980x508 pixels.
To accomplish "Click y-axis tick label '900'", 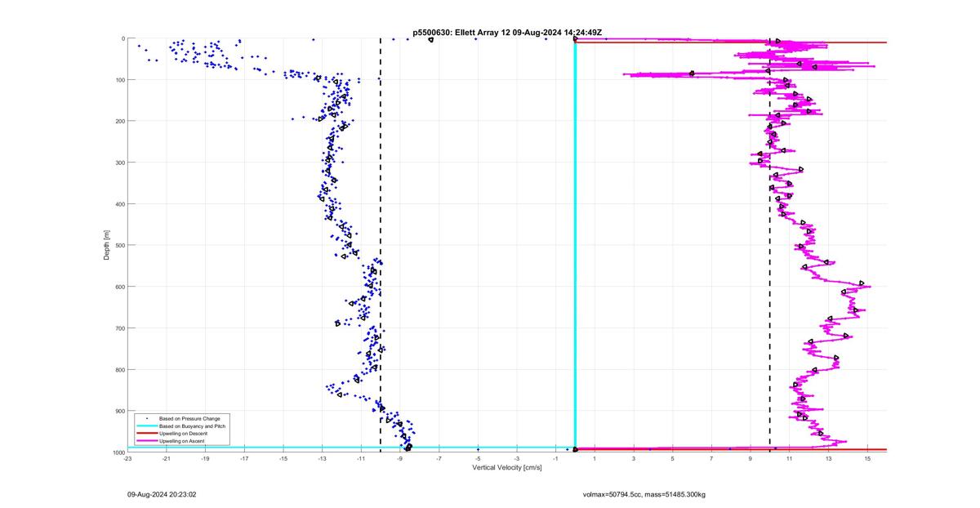I will click(x=119, y=411).
